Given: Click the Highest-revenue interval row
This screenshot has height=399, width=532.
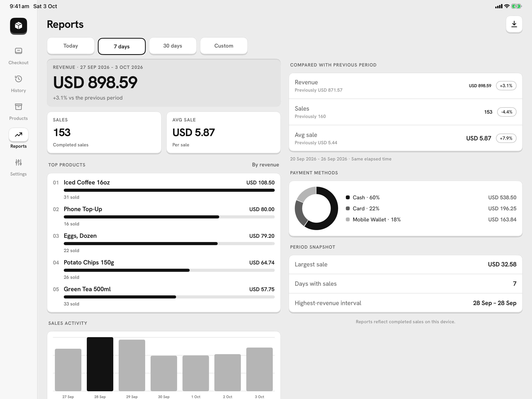Looking at the screenshot, I should 406,303.
